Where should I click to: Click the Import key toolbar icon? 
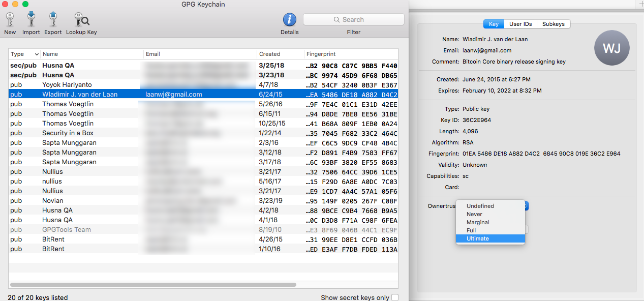pos(31,23)
